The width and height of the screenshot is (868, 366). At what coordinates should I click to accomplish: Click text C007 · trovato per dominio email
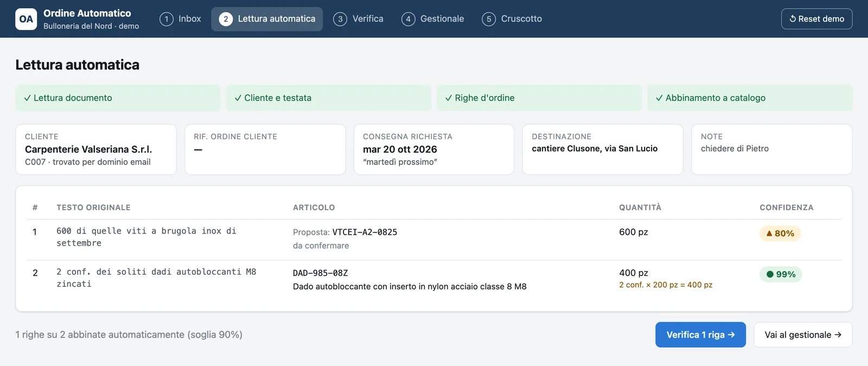(88, 162)
